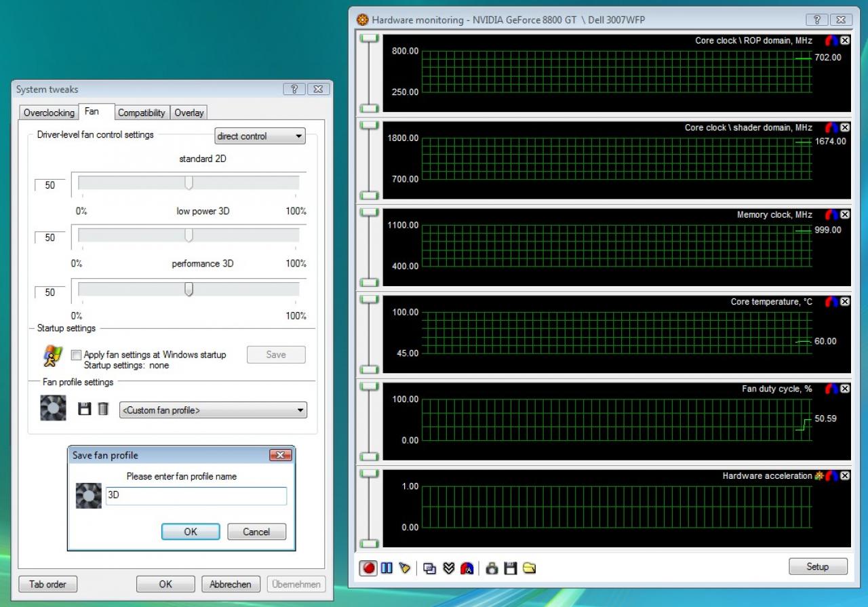
Task: Click the Abbrechen button
Action: tap(231, 584)
